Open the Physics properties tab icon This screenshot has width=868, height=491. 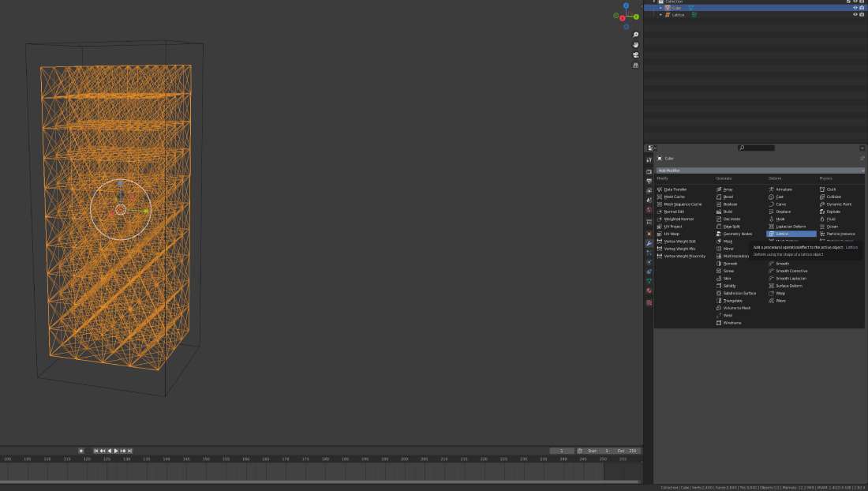[649, 262]
